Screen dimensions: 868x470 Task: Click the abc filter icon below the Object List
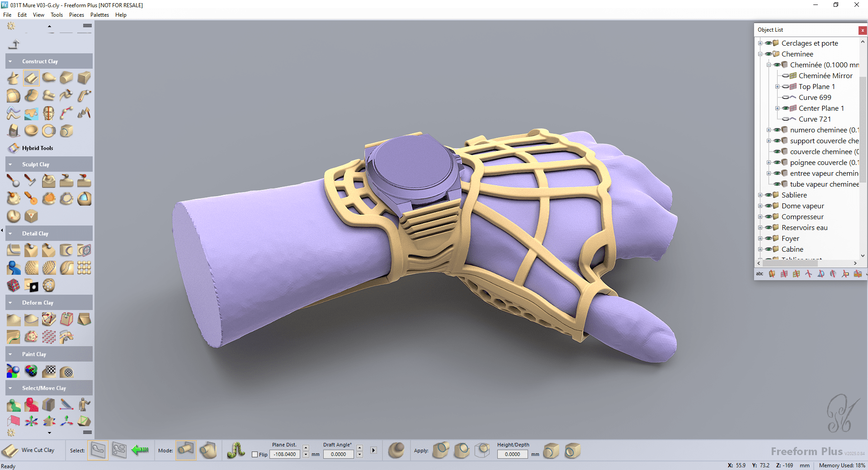[x=759, y=274]
